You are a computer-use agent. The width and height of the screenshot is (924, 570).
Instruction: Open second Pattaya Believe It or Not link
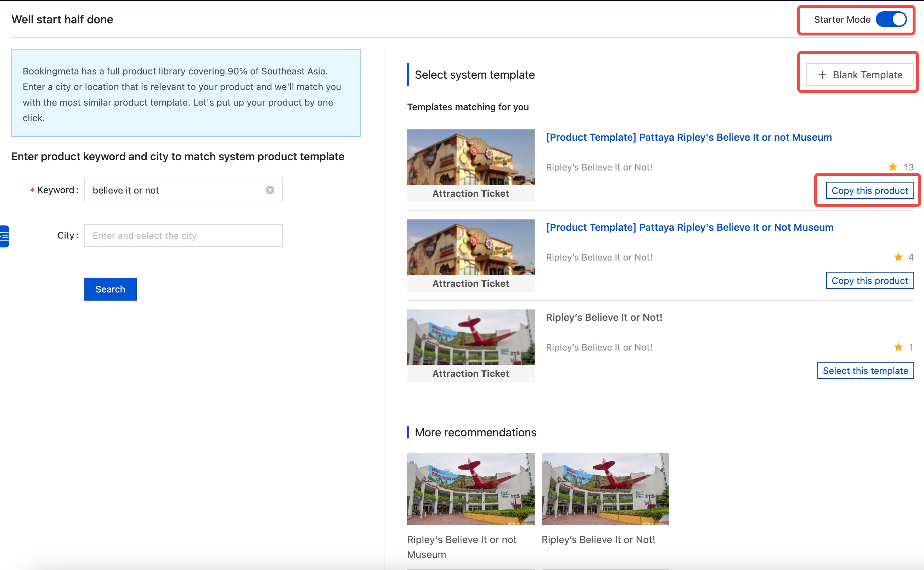click(x=689, y=227)
